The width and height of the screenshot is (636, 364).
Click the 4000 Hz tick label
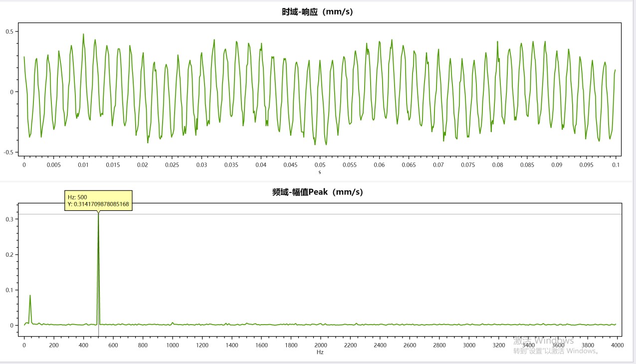618,345
